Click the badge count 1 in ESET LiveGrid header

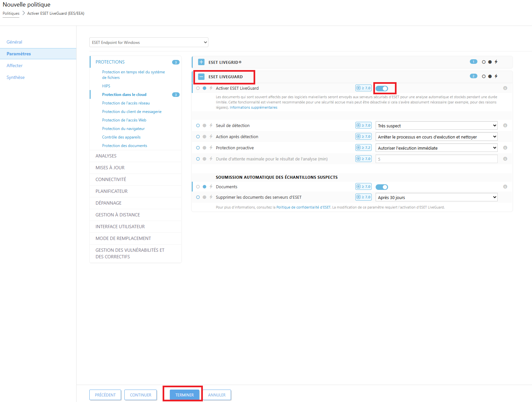(473, 62)
